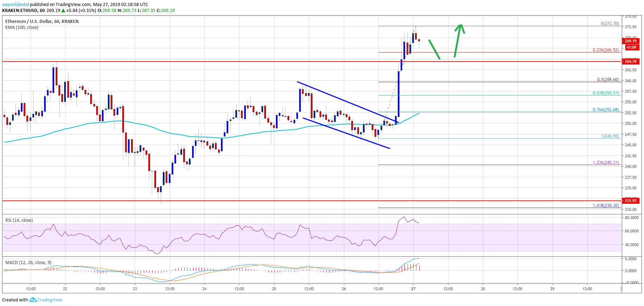Screen dimensions: 644x306
Task: Click the aayushjindal author name
Action: [16, 5]
